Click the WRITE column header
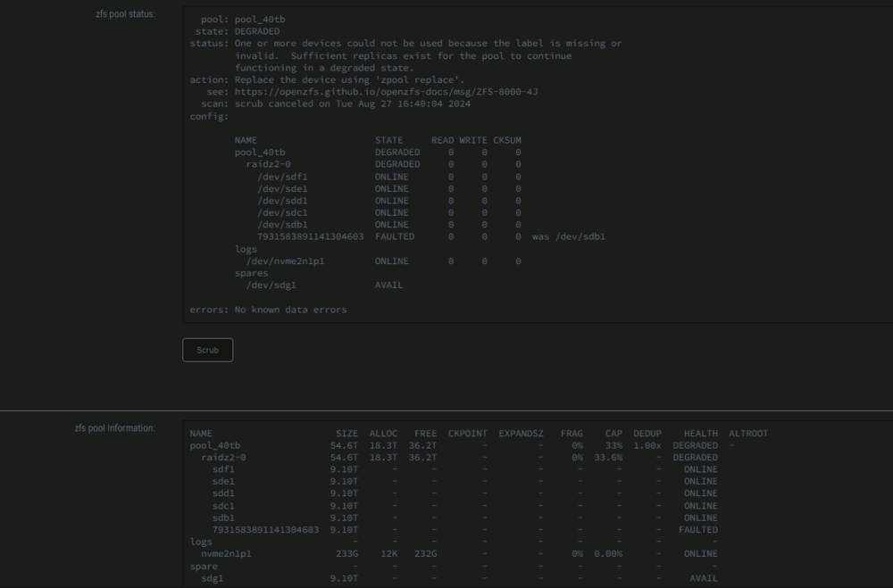 [x=473, y=140]
